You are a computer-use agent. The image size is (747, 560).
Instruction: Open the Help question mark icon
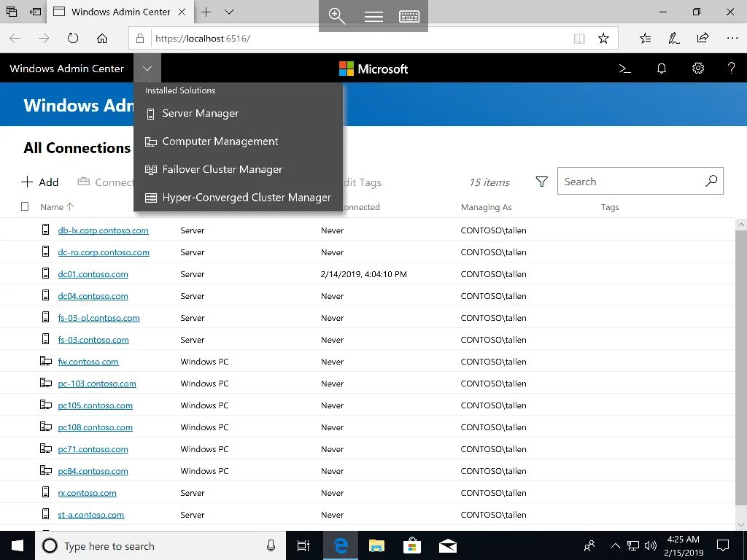(731, 68)
